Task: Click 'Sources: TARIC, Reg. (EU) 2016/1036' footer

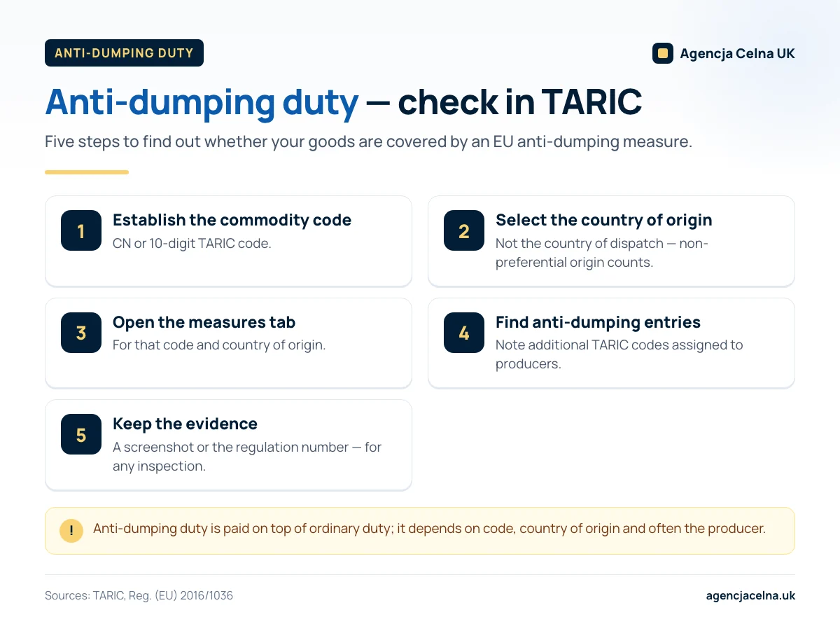Action: click(139, 596)
